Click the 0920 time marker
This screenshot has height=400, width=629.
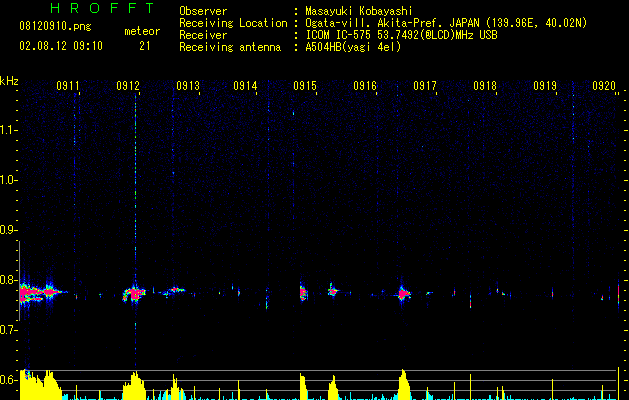click(x=604, y=86)
